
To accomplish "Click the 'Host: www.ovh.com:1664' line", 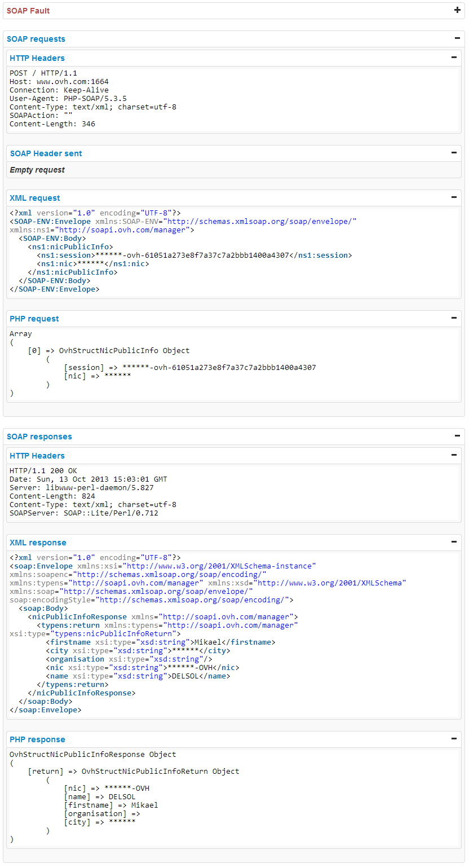I will point(59,82).
